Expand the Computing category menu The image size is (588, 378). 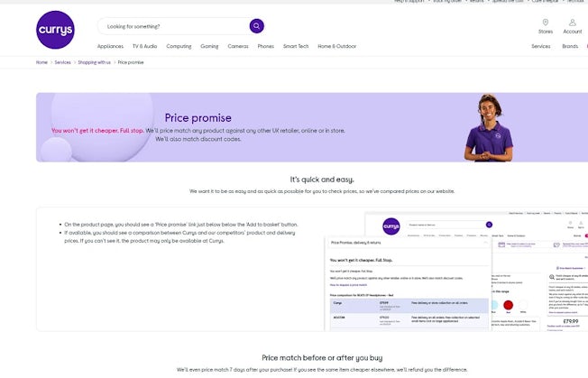[179, 46]
